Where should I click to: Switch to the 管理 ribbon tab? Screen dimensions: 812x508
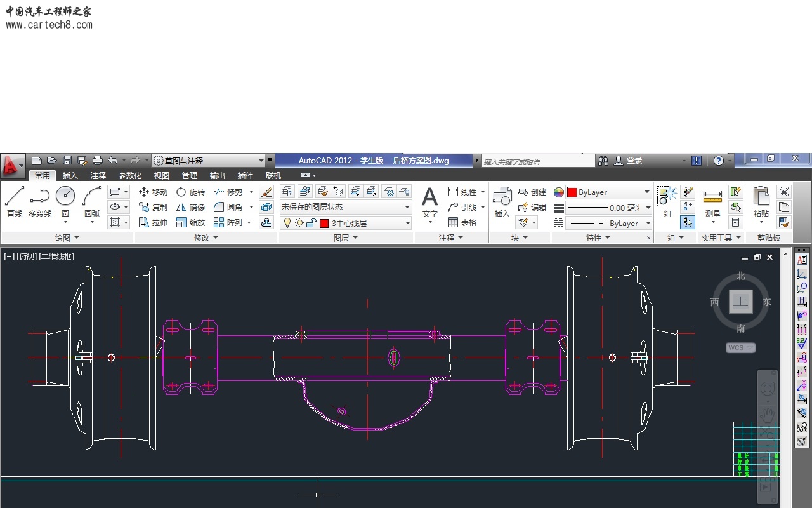(x=190, y=176)
